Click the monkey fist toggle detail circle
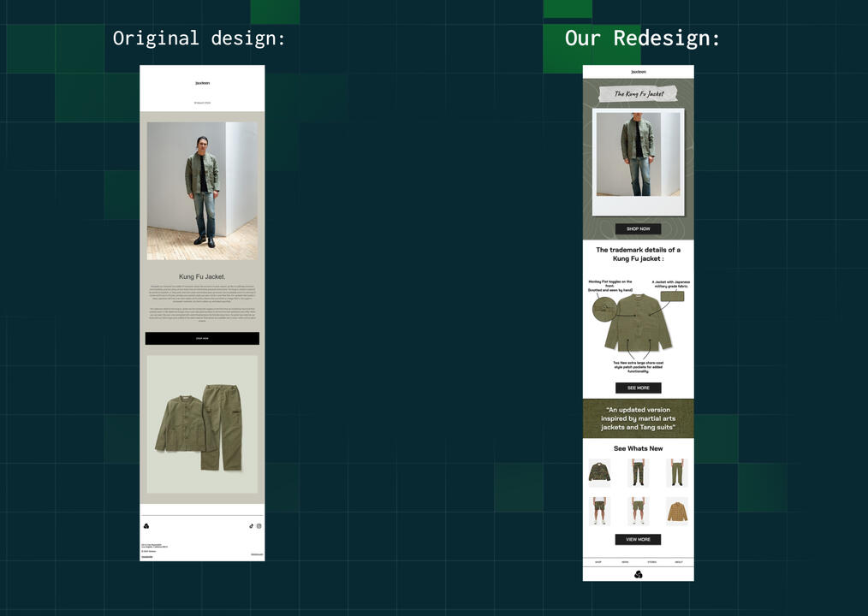Screen dimensions: 868x616 click(x=604, y=308)
